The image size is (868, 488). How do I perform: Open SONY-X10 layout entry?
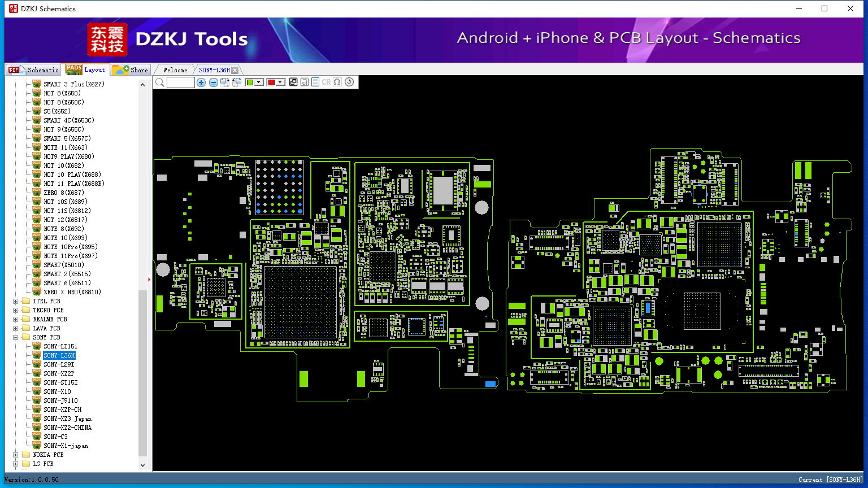click(57, 391)
